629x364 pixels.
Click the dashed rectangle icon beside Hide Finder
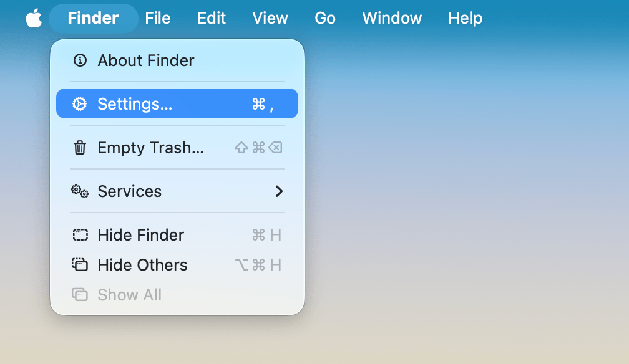[x=79, y=235]
